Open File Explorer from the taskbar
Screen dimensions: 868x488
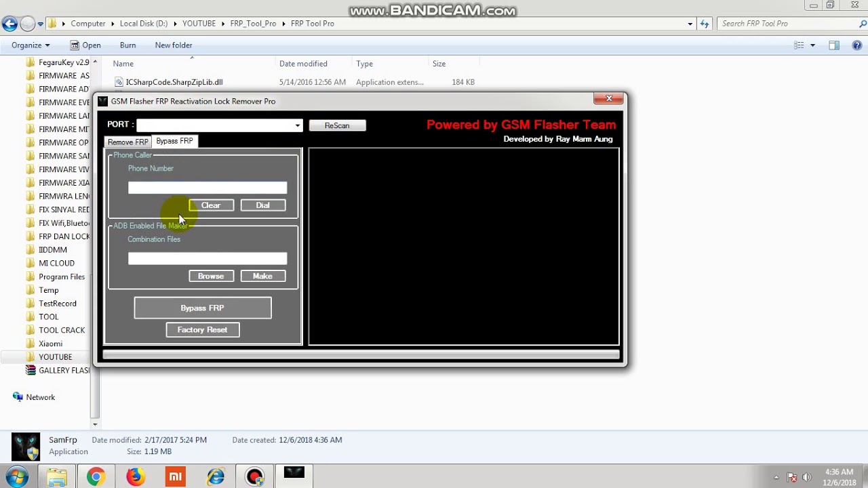(x=57, y=477)
